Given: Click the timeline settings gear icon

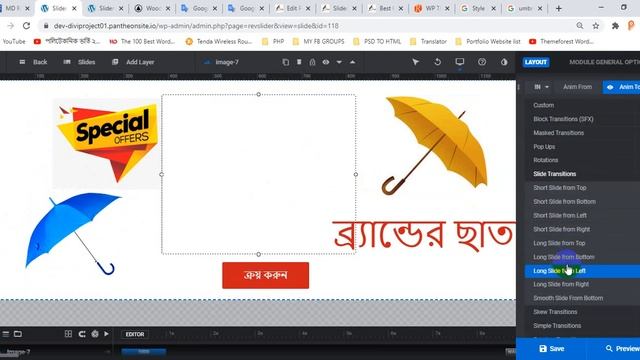Looking at the screenshot, I should point(95,334).
